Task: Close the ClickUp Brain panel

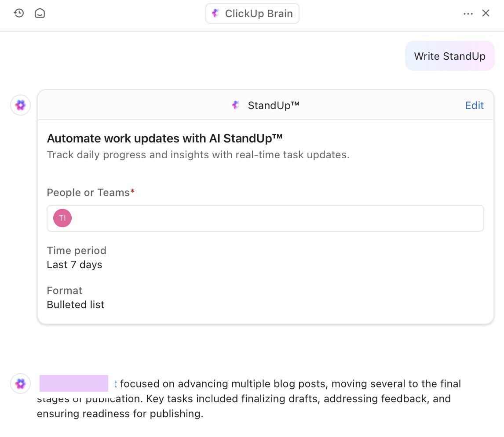Action: tap(486, 13)
